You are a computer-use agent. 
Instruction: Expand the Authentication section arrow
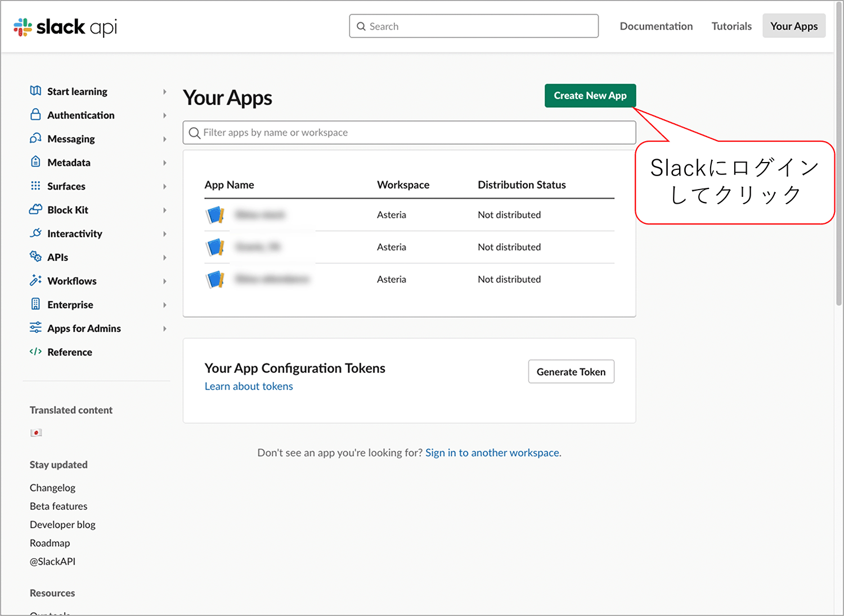(x=164, y=115)
